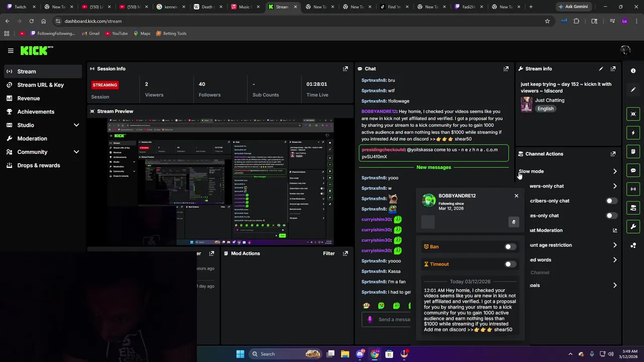Open Moderation in sidebar
This screenshot has height=362, width=644.
[43, 138]
